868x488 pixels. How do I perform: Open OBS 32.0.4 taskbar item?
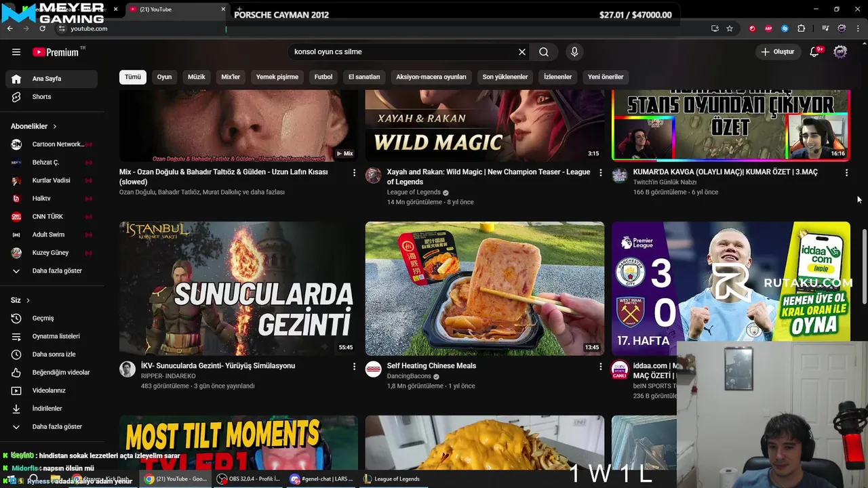[x=248, y=479]
